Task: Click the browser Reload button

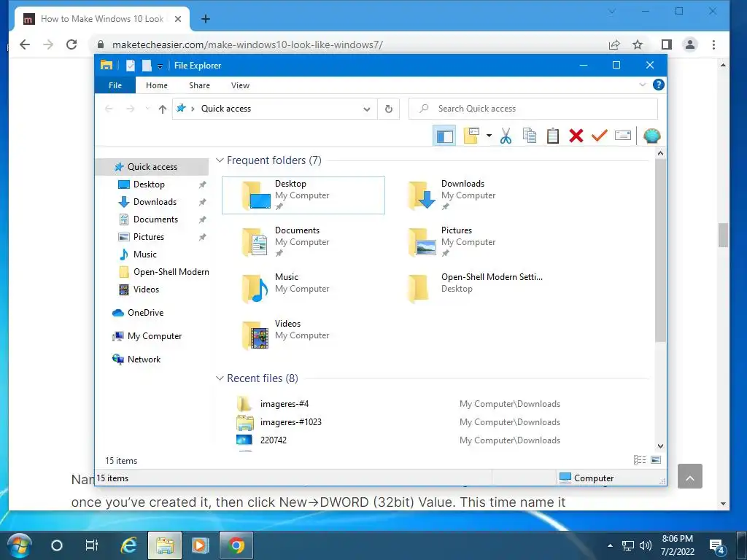Action: point(71,44)
